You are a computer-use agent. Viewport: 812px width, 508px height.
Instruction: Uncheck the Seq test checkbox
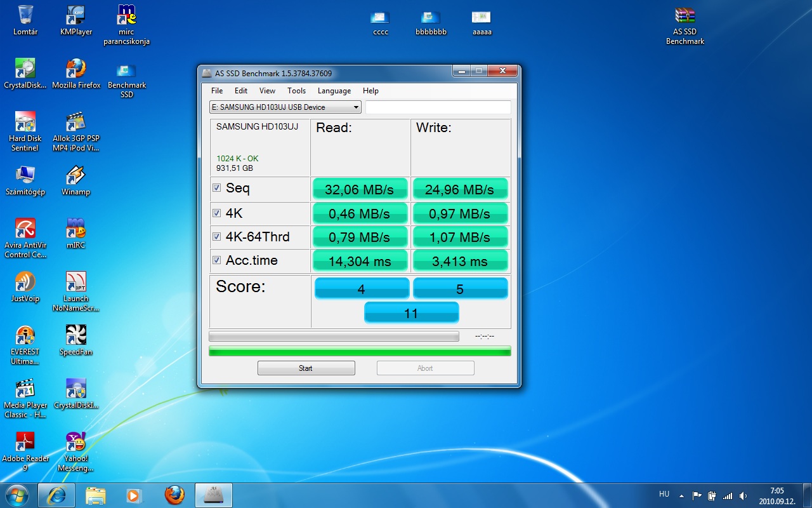[x=217, y=188]
